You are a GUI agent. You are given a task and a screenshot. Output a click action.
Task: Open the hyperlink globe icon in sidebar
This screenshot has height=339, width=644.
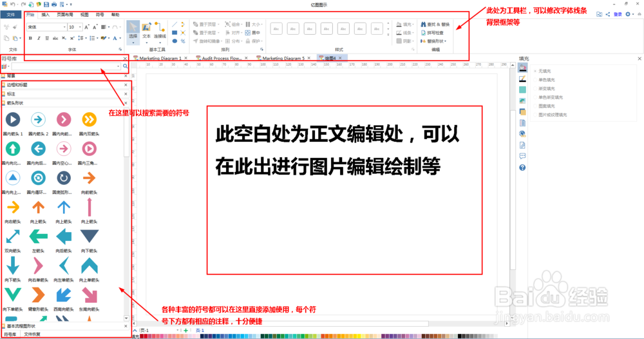pos(522,133)
